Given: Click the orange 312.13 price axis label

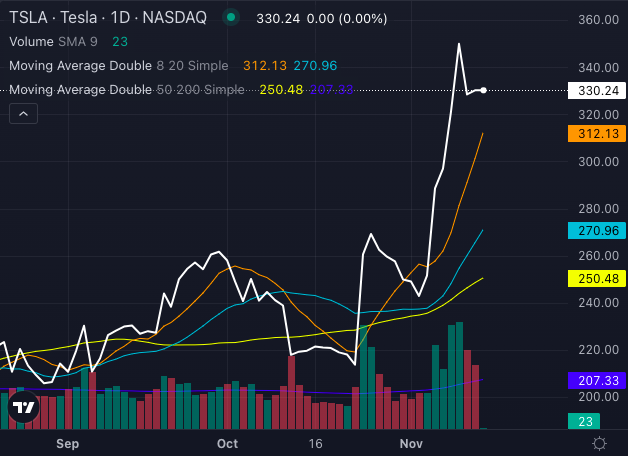Looking at the screenshot, I should [595, 133].
